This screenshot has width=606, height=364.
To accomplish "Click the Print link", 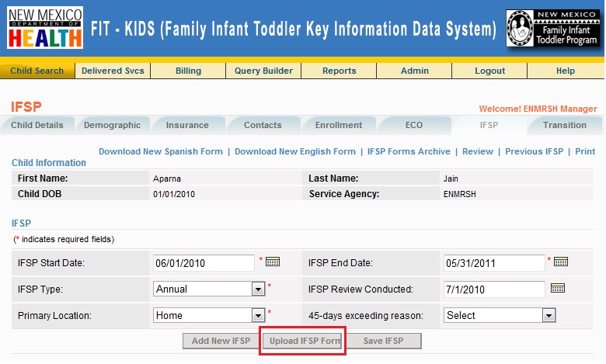I will tap(585, 151).
